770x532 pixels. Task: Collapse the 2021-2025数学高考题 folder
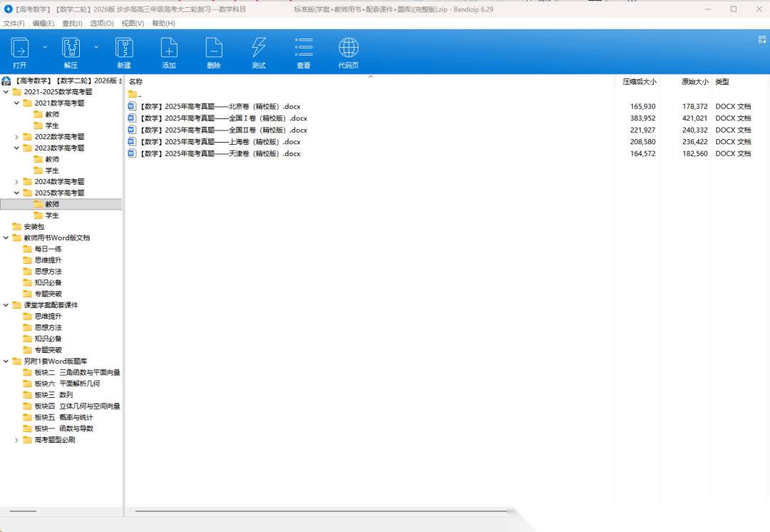(x=6, y=92)
